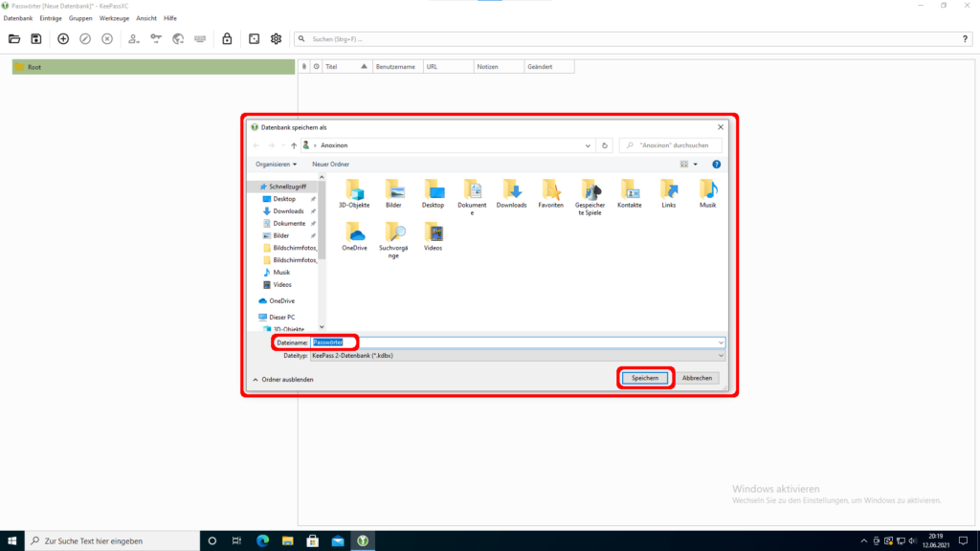Open an existing database via toolbar folder icon
The width and height of the screenshot is (980, 551).
[x=13, y=38]
